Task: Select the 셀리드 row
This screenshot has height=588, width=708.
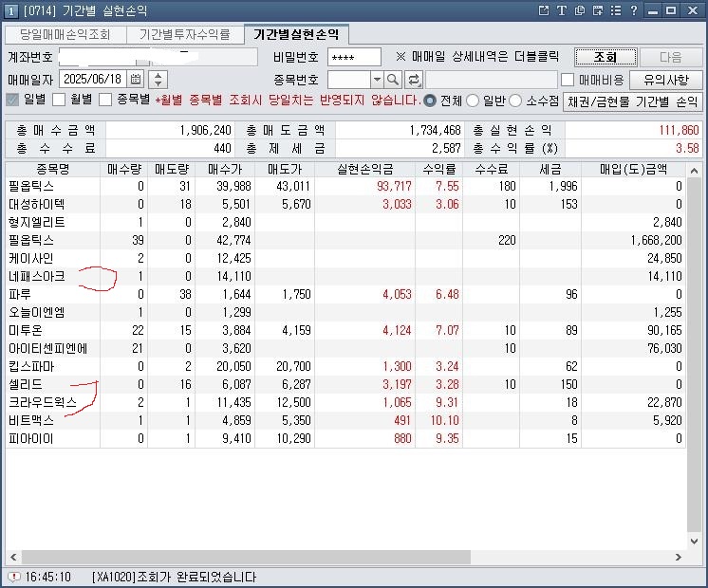Action: (x=345, y=384)
